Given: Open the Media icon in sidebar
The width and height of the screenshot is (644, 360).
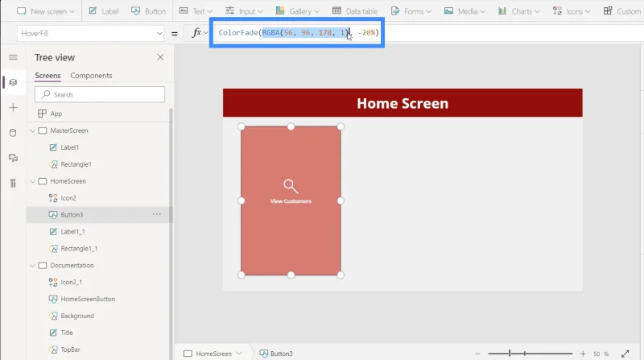Looking at the screenshot, I should click(13, 158).
